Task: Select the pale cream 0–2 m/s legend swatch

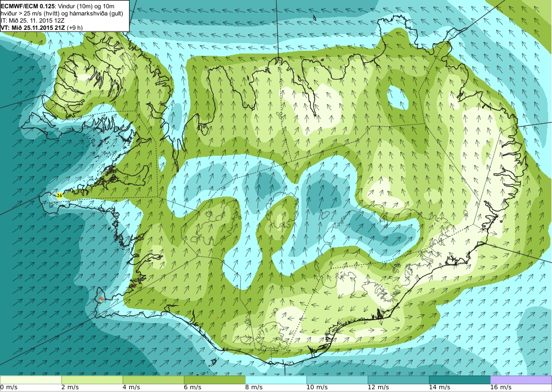Action: [30, 380]
